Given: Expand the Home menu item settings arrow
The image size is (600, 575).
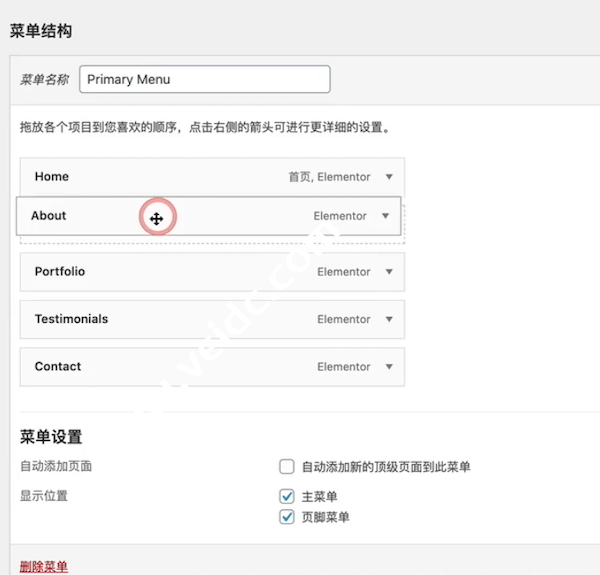Looking at the screenshot, I should [x=389, y=177].
